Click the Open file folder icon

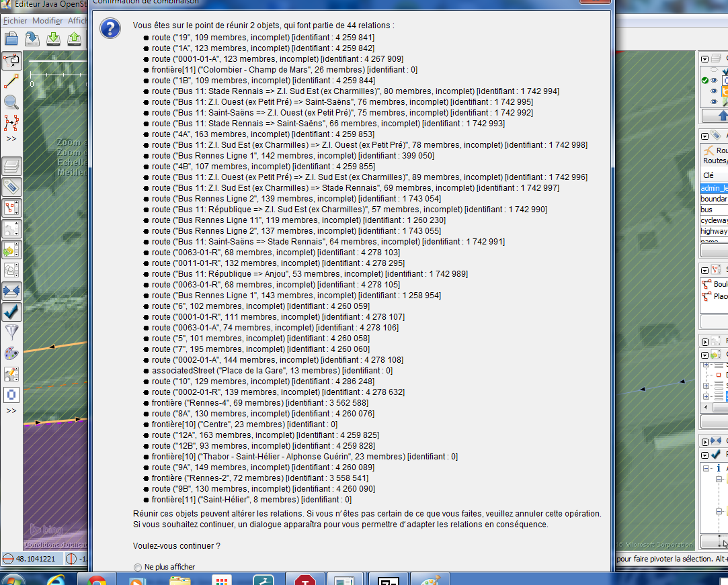[x=11, y=38]
